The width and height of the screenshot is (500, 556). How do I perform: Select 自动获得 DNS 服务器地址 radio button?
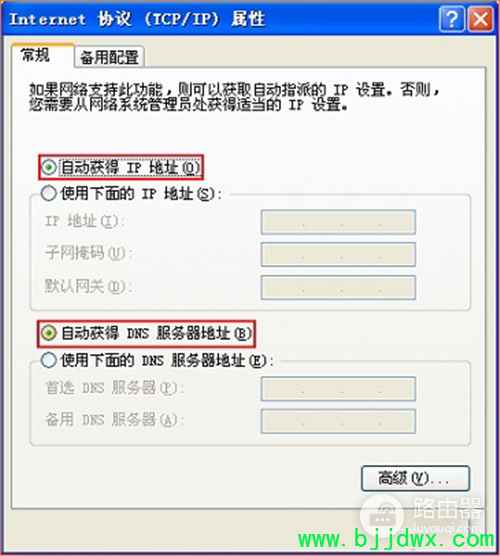coord(49,333)
